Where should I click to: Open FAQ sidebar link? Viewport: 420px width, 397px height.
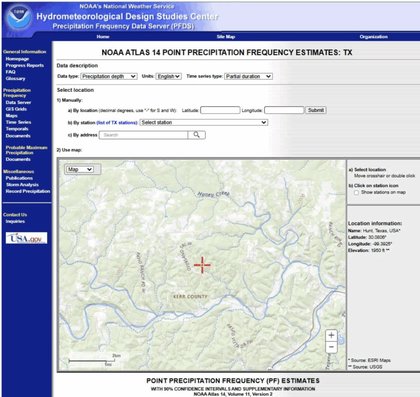click(x=10, y=72)
